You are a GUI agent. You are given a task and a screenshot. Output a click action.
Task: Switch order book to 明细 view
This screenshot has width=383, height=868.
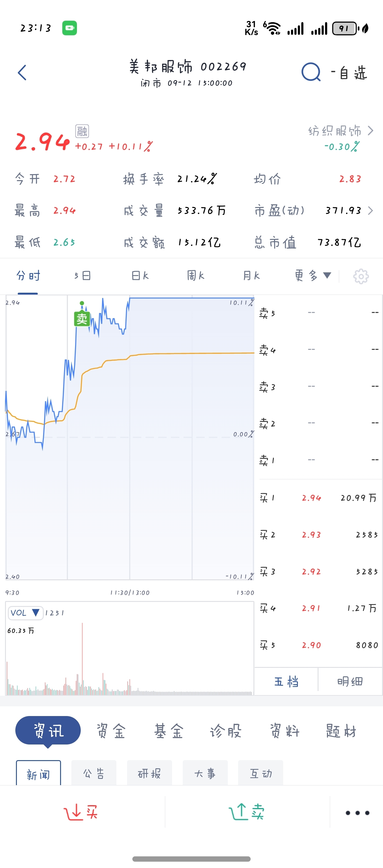[x=350, y=681]
